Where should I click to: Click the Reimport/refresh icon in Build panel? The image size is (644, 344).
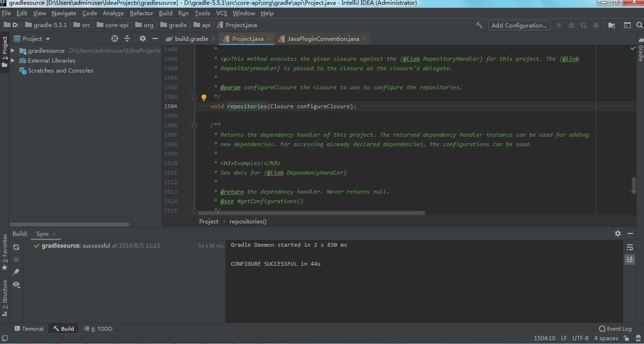(16, 247)
